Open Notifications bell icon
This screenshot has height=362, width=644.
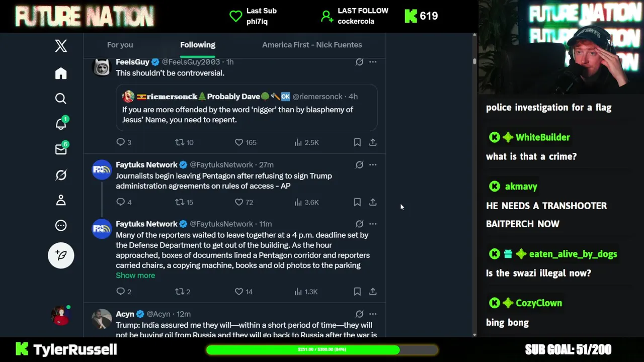(61, 124)
